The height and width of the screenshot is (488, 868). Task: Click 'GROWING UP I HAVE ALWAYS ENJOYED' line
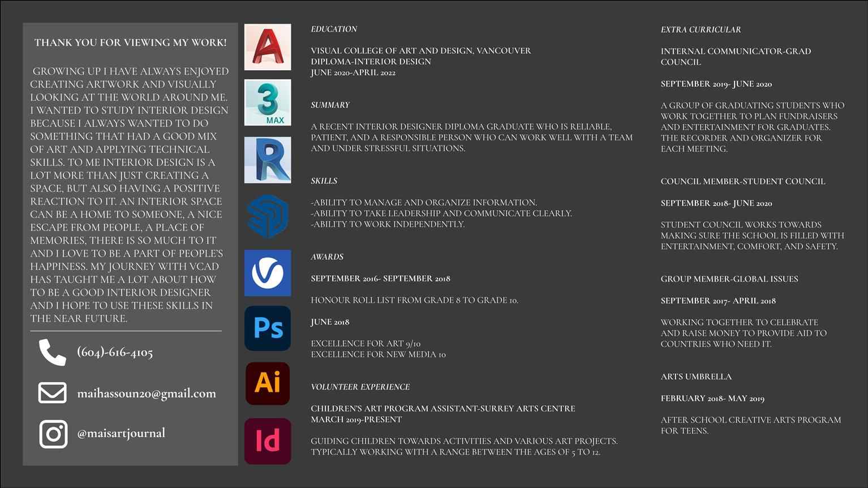click(131, 71)
